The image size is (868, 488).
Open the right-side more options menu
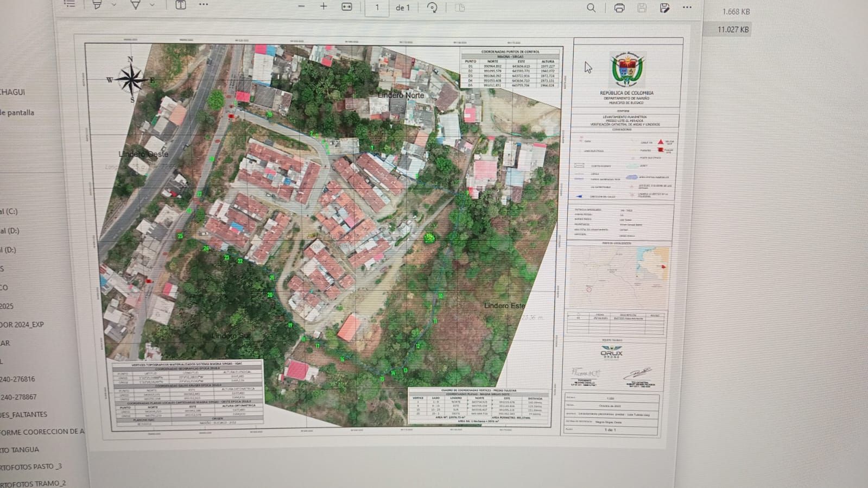click(687, 8)
